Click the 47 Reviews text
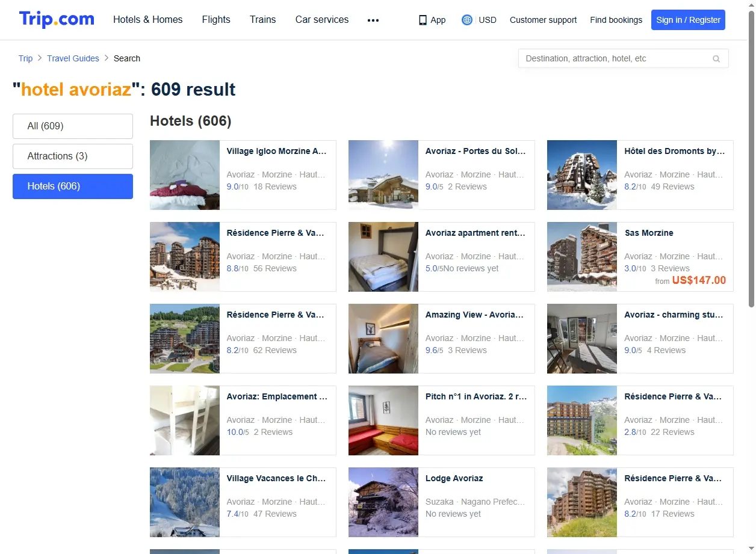This screenshot has width=756, height=554. 275,514
